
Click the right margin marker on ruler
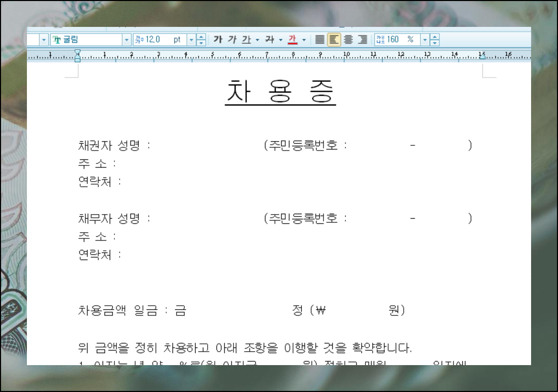482,56
